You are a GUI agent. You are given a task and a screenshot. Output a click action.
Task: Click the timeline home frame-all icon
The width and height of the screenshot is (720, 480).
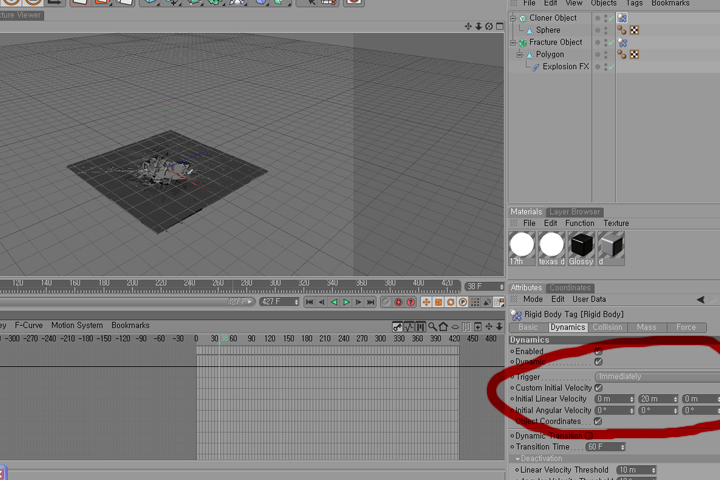tap(443, 327)
